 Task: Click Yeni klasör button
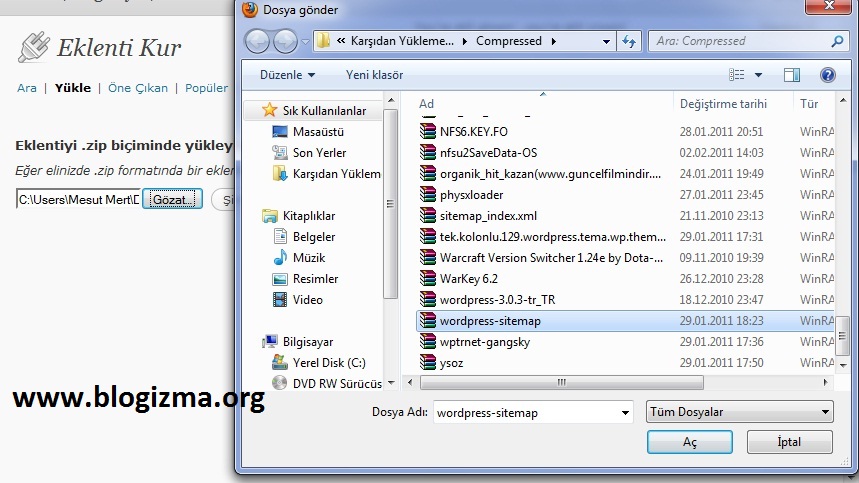click(x=374, y=75)
